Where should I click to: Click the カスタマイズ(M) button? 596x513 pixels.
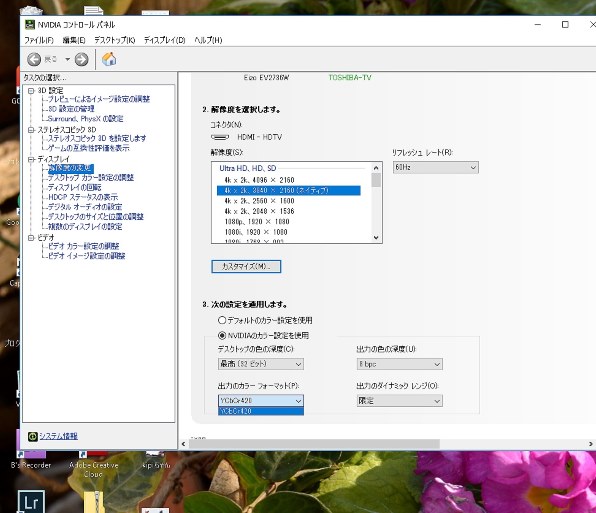[246, 266]
